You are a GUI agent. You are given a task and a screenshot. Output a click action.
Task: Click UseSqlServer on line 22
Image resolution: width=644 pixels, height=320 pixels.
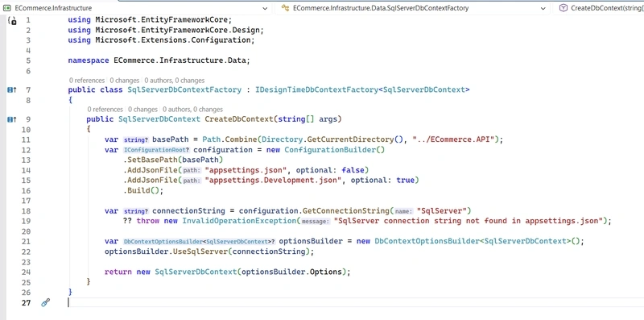click(200, 251)
